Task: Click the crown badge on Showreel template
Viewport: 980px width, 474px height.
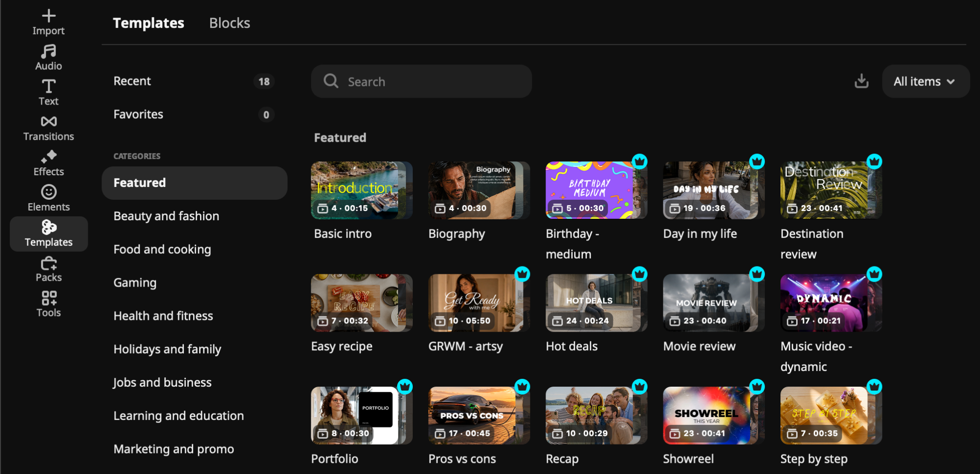Action: pos(757,387)
